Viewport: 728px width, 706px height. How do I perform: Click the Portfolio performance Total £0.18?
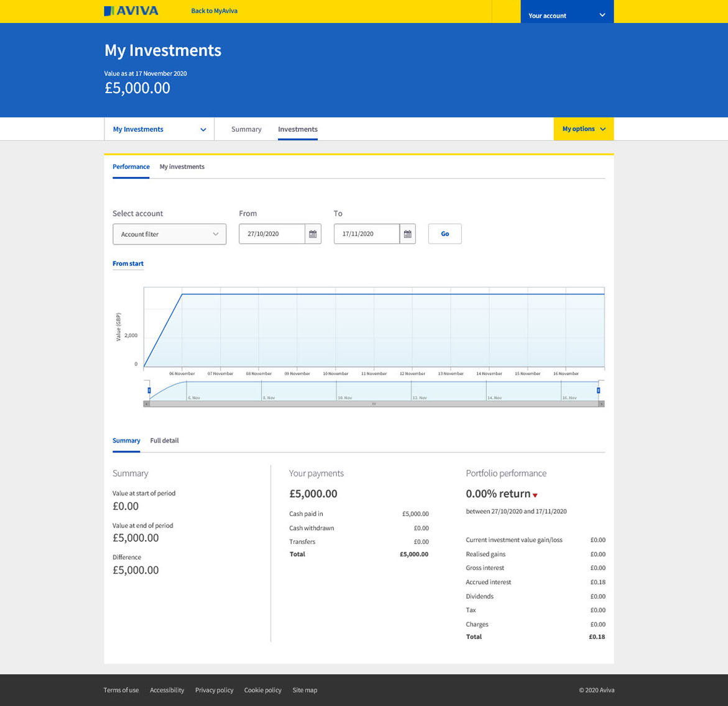click(597, 637)
